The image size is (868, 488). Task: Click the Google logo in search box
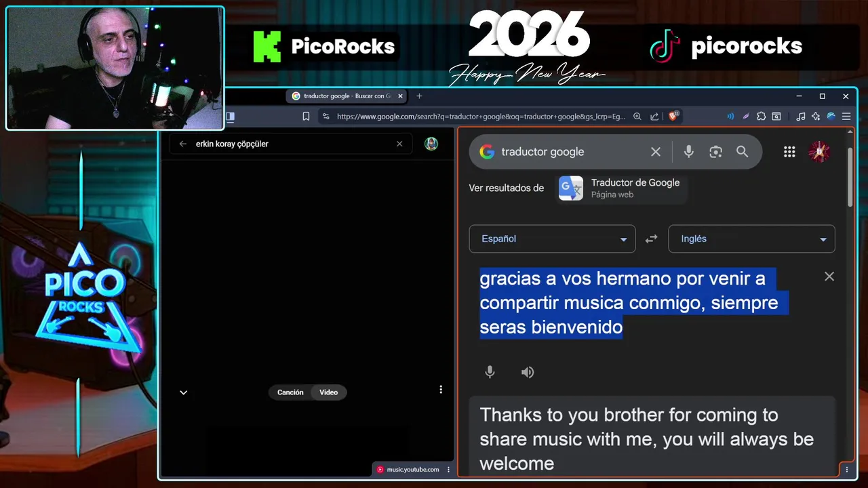pos(487,152)
